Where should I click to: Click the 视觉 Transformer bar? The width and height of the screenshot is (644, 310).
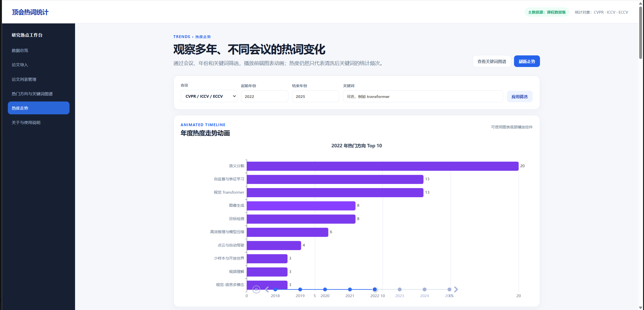335,192
